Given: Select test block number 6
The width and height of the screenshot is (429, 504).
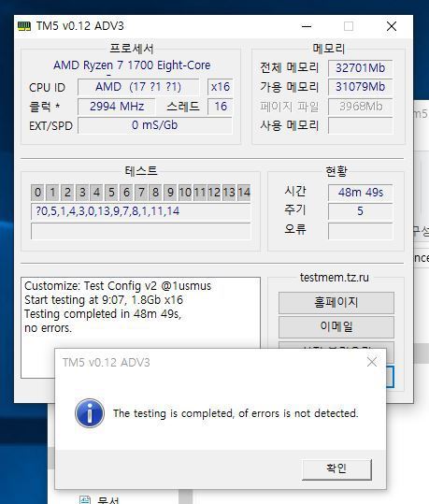Looking at the screenshot, I should 126,193.
